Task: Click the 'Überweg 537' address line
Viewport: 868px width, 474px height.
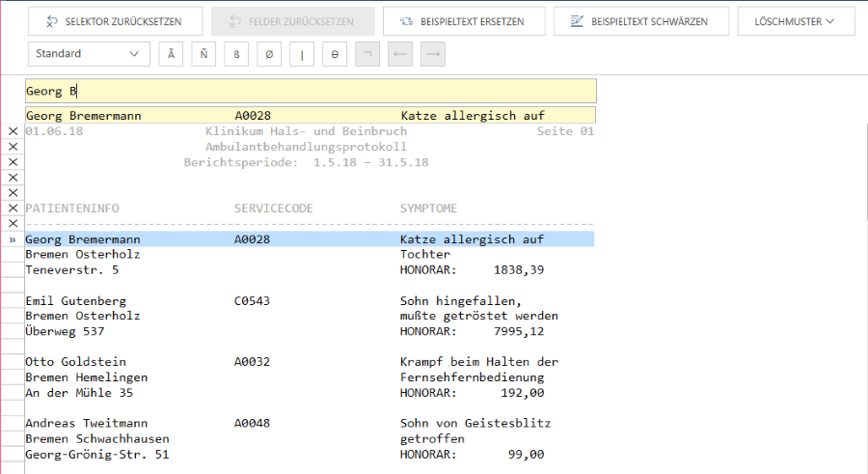Action: click(x=65, y=331)
